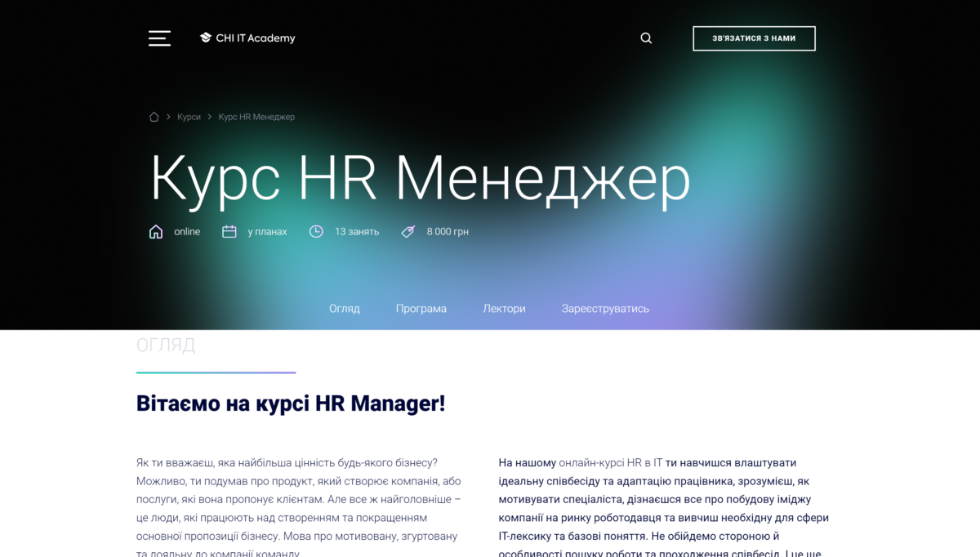980x557 pixels.
Task: Click the clock icon beside 13 занять
Action: pos(316,232)
